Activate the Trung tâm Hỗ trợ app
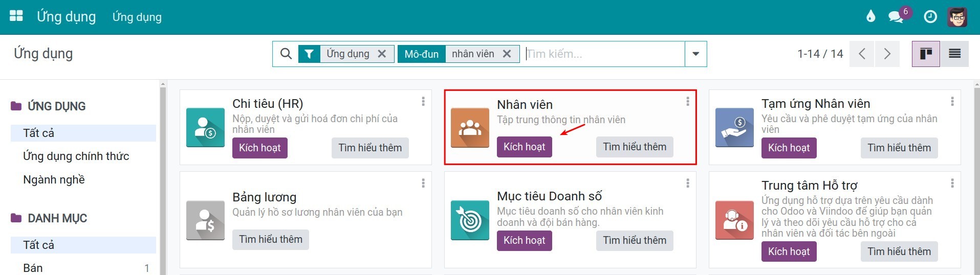This screenshot has width=980, height=275. tap(789, 251)
